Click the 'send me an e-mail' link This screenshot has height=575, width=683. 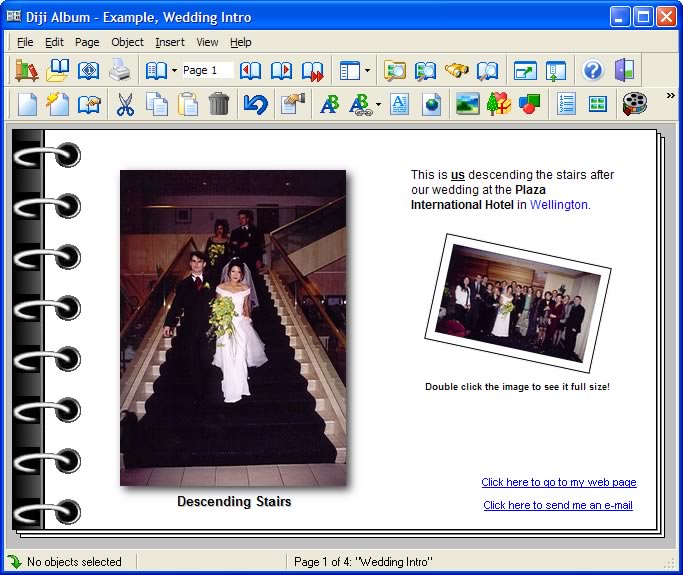click(557, 505)
